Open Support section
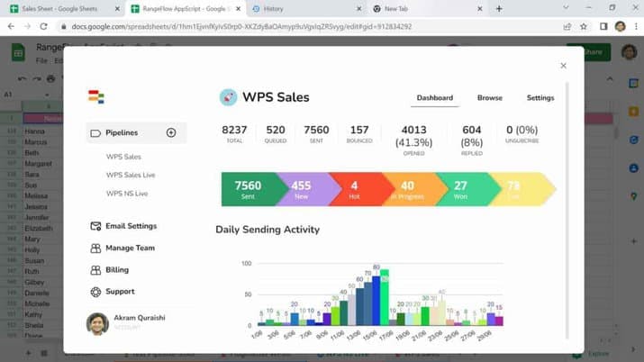 tap(120, 292)
